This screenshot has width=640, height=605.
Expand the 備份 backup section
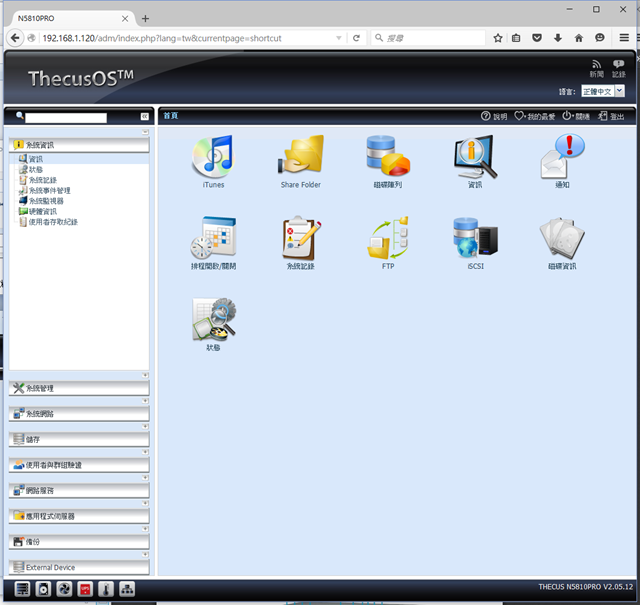pyautogui.click(x=79, y=542)
